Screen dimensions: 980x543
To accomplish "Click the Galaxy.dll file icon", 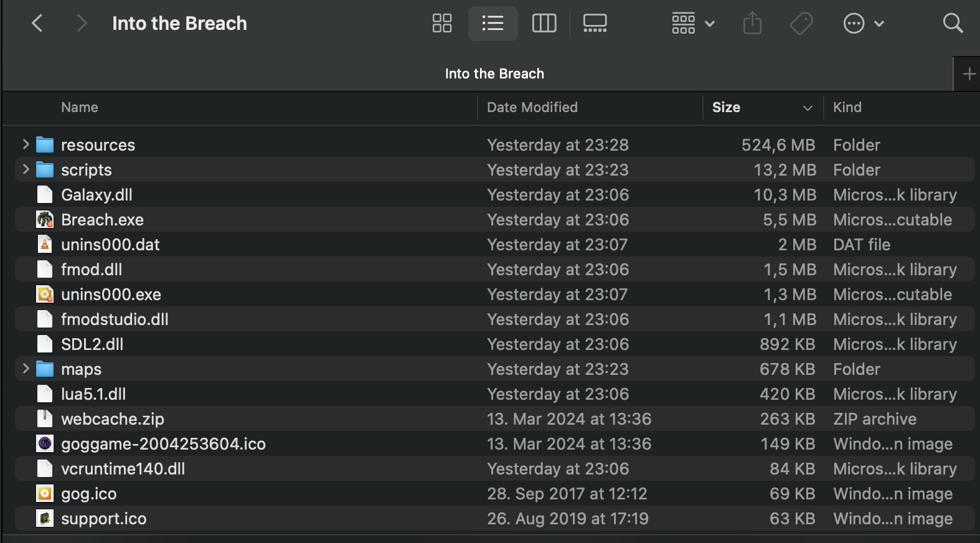I will click(x=45, y=194).
